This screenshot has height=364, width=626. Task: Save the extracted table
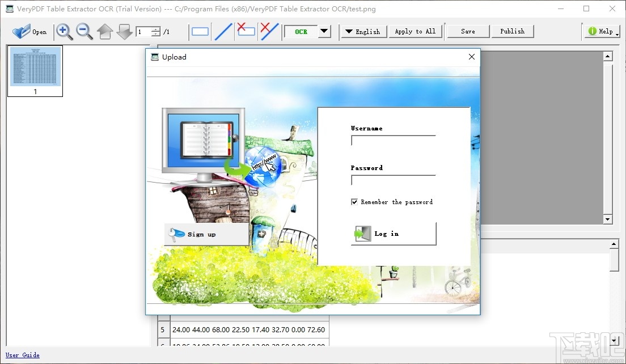pos(467,31)
